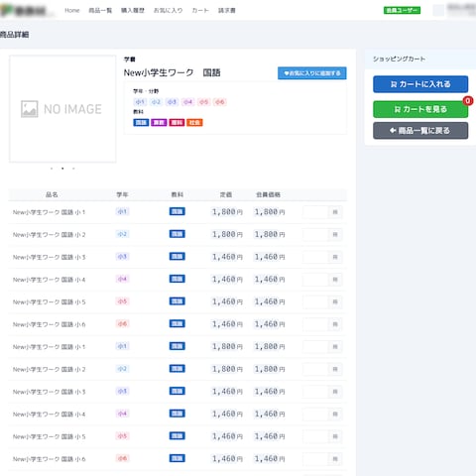Click the 教科 column header
The image size is (476, 476).
pyautogui.click(x=178, y=194)
